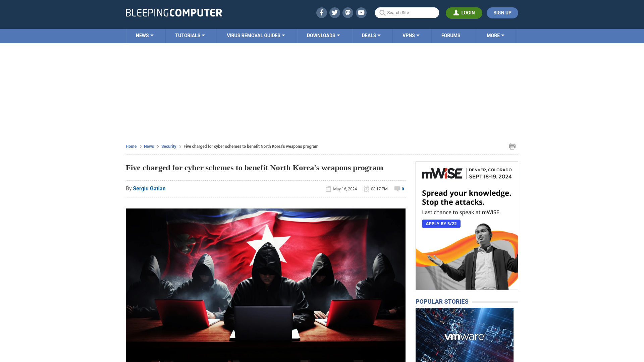Navigate to FORUMS menu item

click(451, 35)
